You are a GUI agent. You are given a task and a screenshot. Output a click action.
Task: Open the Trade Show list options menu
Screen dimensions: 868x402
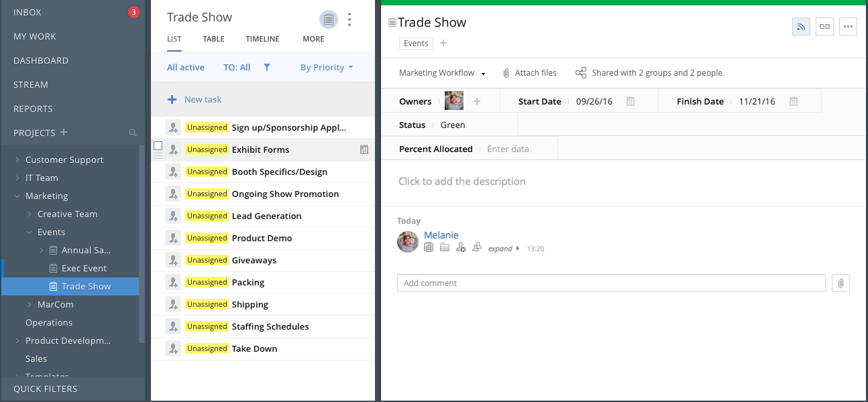349,19
